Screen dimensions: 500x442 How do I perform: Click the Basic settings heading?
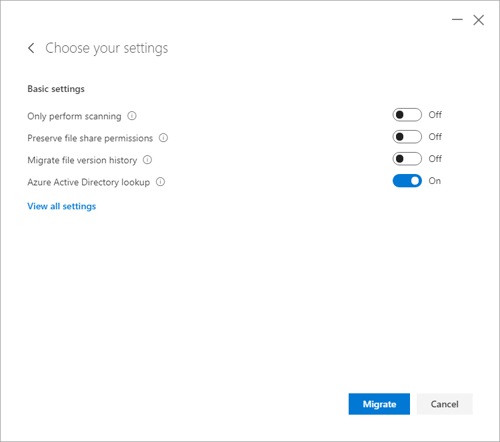[x=56, y=89]
